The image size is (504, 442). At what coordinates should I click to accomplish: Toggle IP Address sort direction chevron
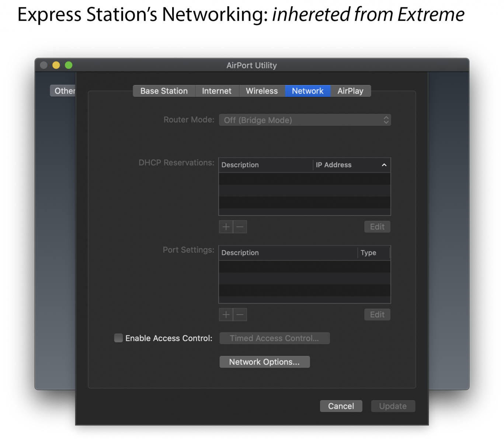384,165
